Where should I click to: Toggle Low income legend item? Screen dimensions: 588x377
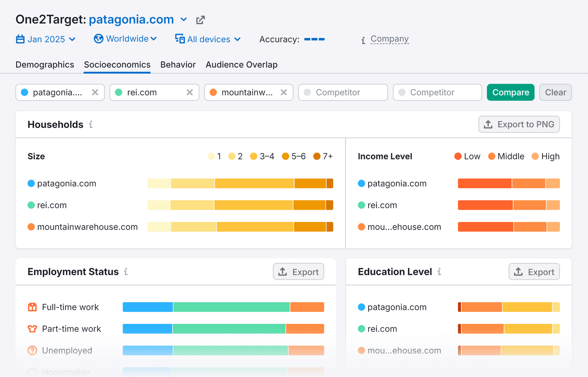(467, 156)
